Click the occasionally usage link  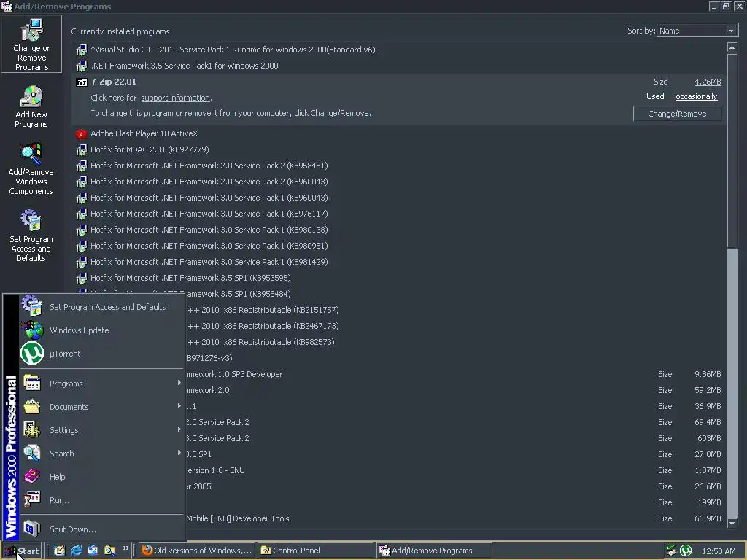[696, 96]
